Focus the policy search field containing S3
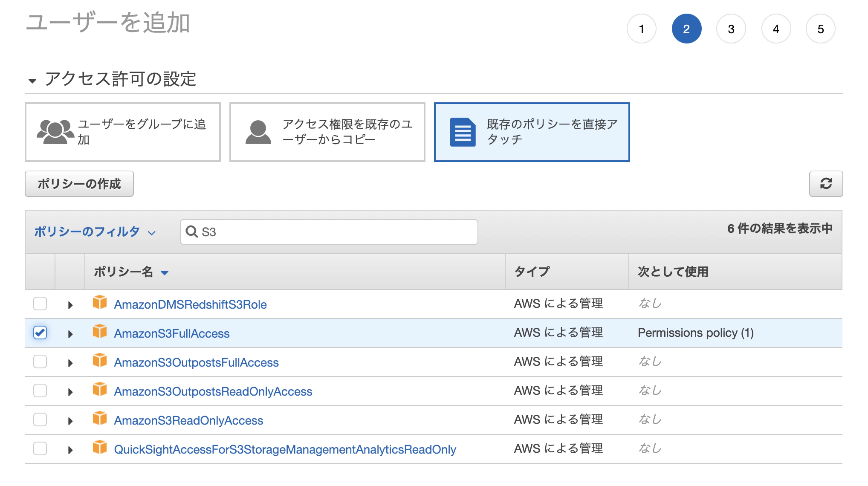 click(x=329, y=232)
